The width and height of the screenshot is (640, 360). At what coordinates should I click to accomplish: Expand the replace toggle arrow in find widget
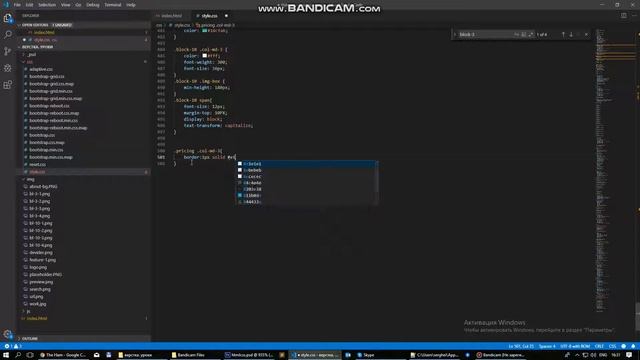(x=455, y=34)
